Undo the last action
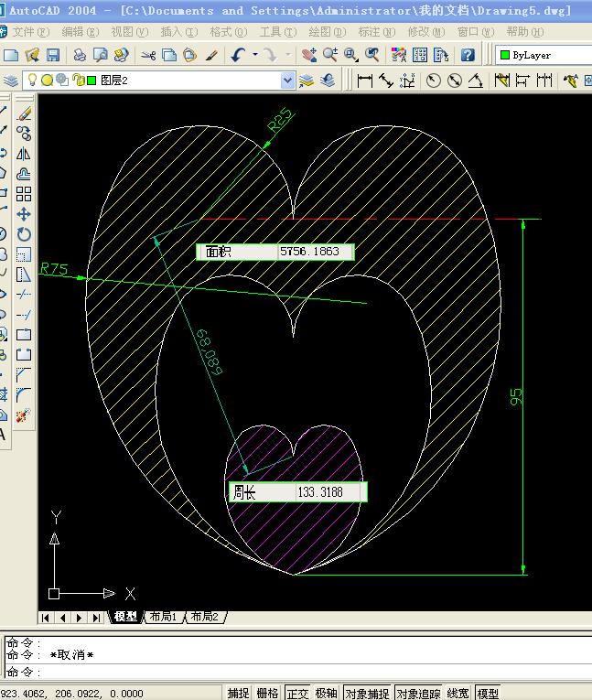Viewport: 592px width, 700px height. pyautogui.click(x=238, y=55)
